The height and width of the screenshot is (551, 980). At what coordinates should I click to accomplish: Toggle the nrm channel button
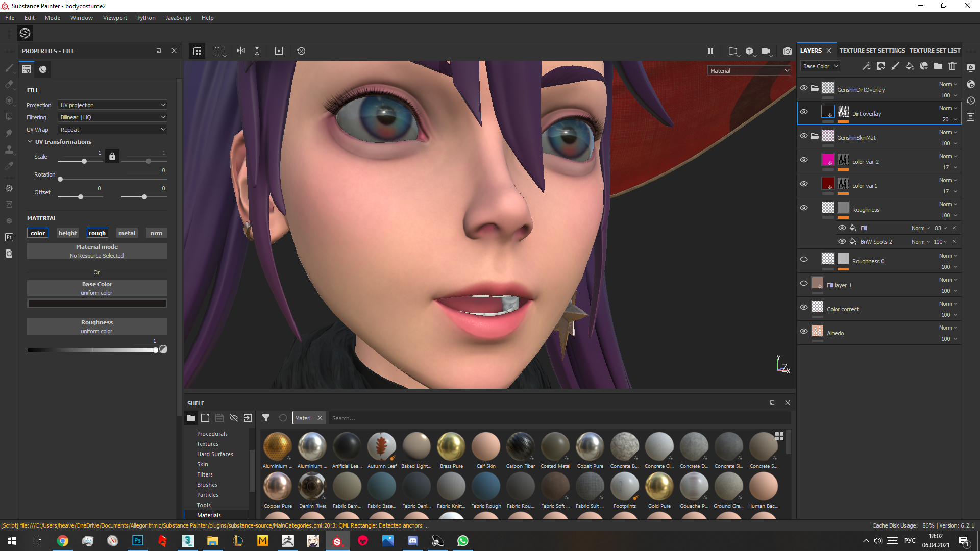tap(156, 233)
